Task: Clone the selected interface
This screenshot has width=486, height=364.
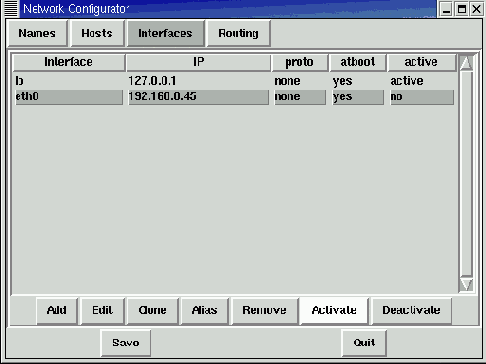Action: tap(152, 310)
